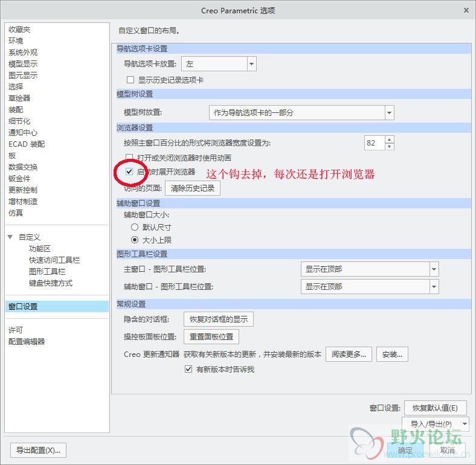Close the Creo Parametric 选项 dialog
Image resolution: width=476 pixels, height=465 pixels.
pyautogui.click(x=466, y=10)
